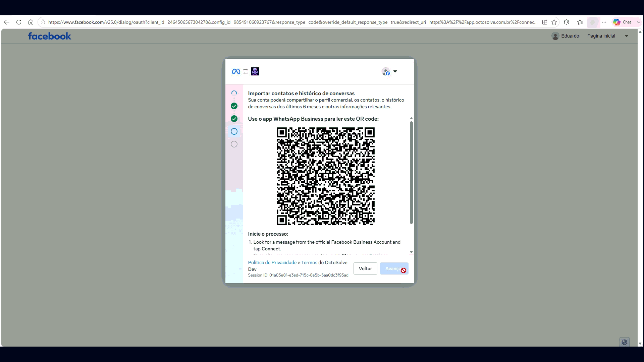Click the WhatsApp Business QR code

325,176
